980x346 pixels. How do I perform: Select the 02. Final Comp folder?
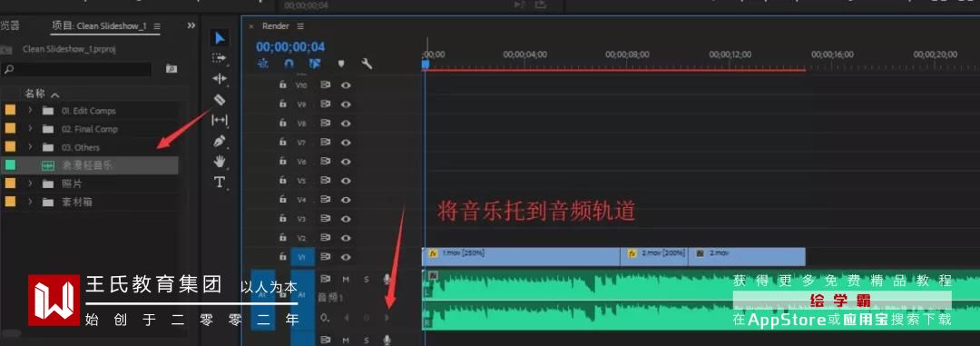point(89,129)
